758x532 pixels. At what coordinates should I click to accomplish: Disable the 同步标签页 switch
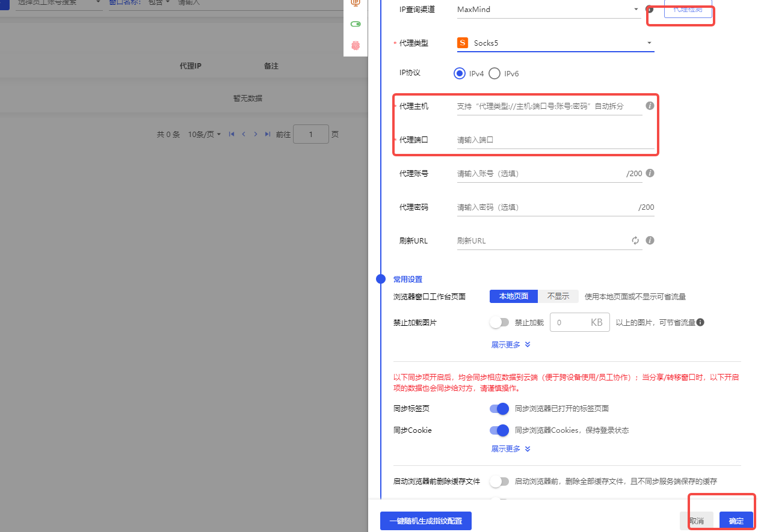tap(499, 408)
